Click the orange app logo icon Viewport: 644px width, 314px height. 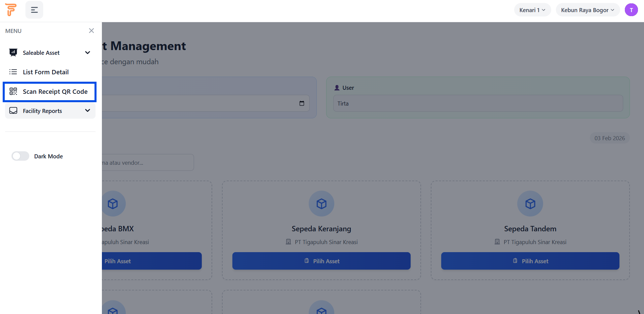11,10
